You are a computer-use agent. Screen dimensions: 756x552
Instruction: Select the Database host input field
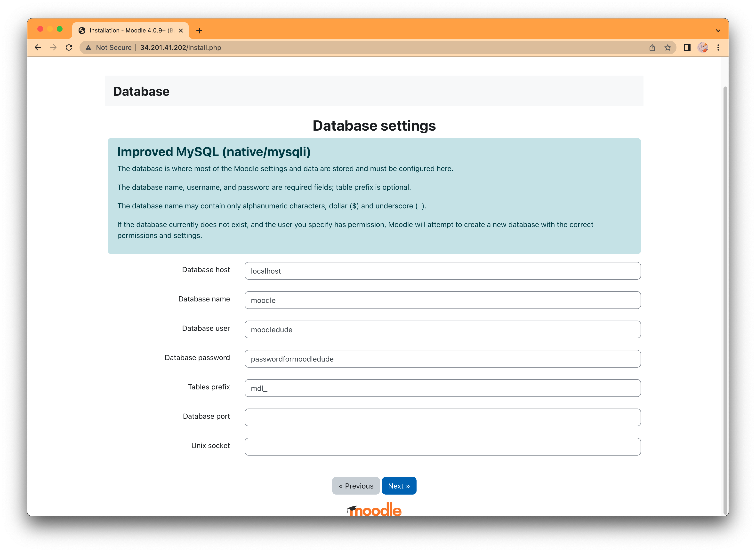[x=442, y=270]
